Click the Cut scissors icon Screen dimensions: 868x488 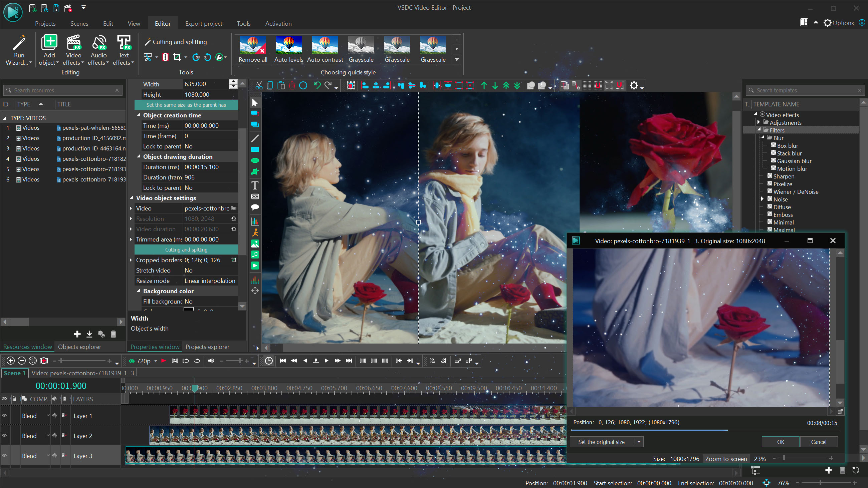pos(259,85)
